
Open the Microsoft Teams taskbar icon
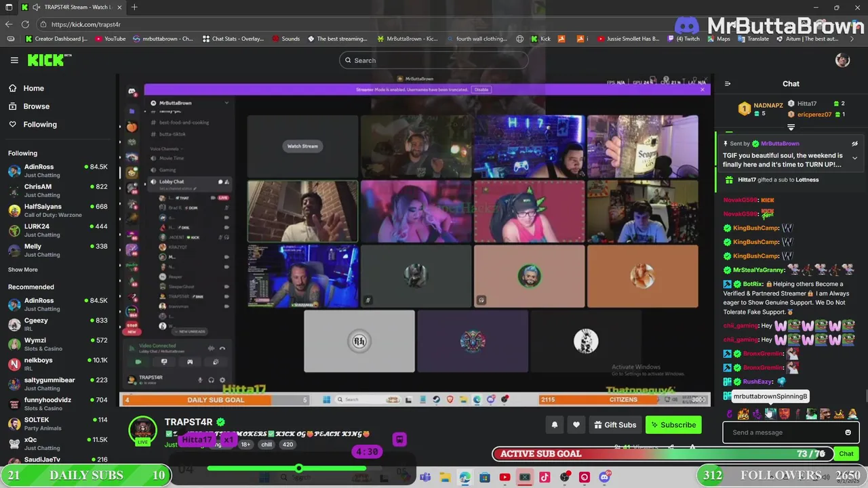(425, 478)
